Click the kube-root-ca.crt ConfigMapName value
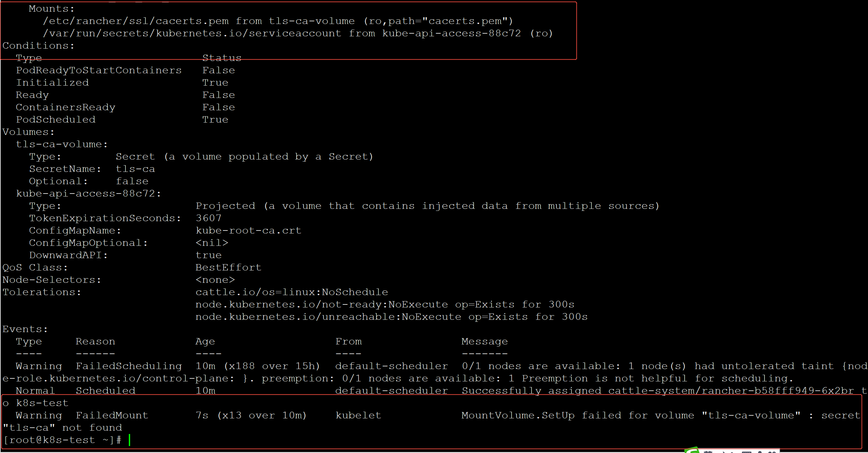 tap(248, 230)
